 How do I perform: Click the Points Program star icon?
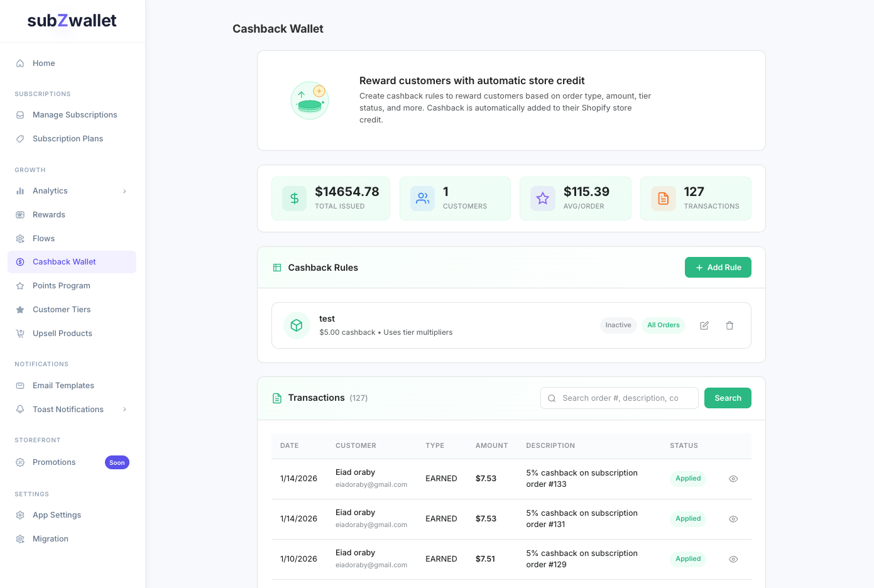pyautogui.click(x=20, y=286)
